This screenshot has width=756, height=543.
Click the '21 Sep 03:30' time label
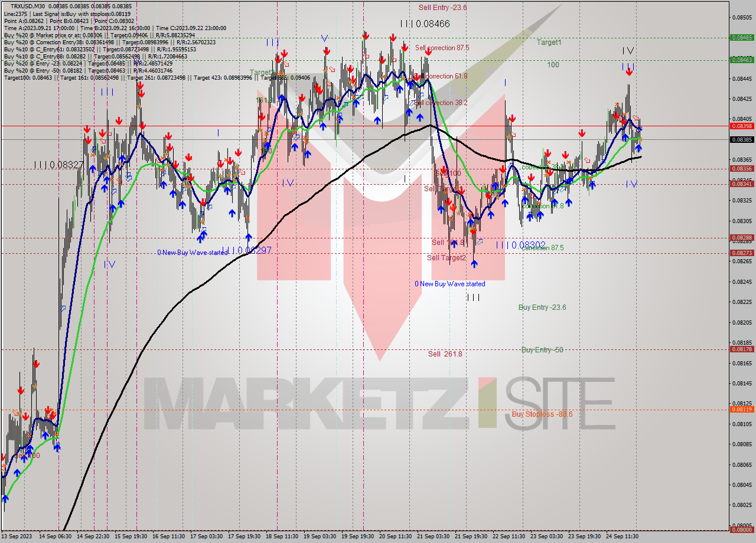click(x=434, y=537)
